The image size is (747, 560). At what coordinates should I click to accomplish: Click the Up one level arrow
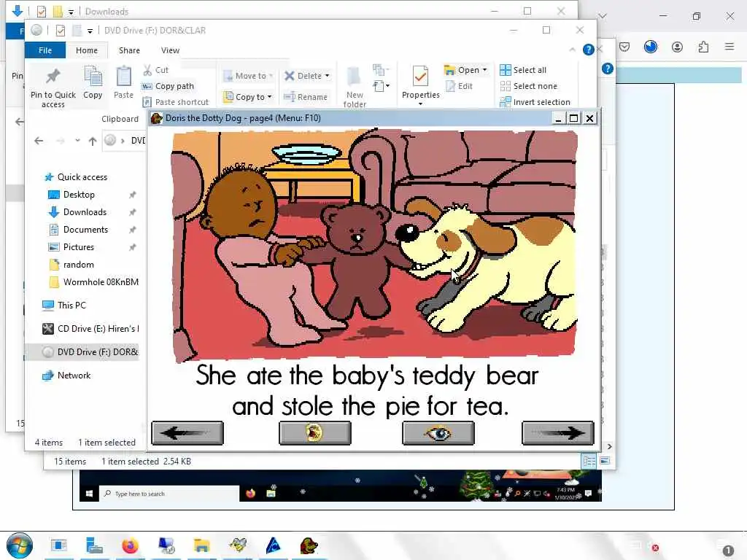[x=93, y=141]
